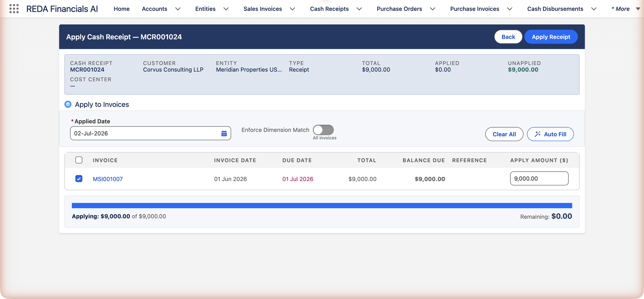Open the Accounts tab
Image resolution: width=644 pixels, height=299 pixels.
[155, 9]
